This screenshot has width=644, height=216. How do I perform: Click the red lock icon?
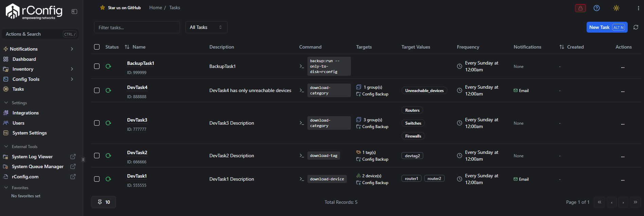(x=580, y=8)
